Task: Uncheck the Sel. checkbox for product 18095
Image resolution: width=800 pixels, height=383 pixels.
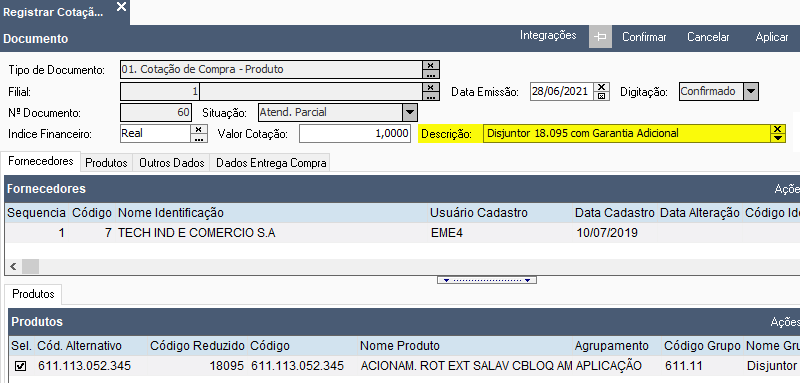Action: coord(20,366)
